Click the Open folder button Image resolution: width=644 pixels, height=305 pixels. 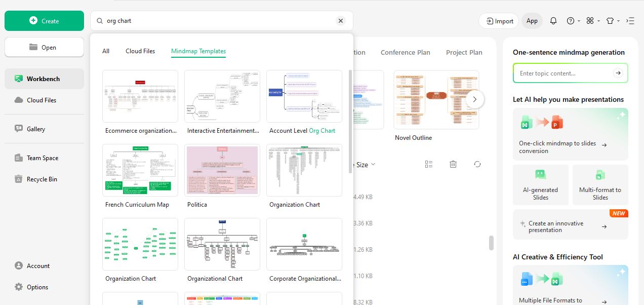(44, 47)
